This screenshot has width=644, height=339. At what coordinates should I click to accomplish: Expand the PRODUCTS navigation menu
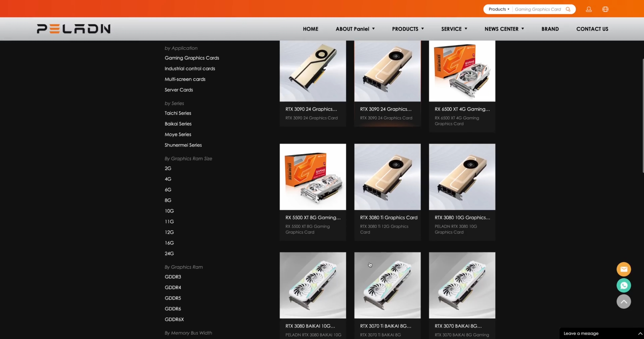click(x=408, y=29)
